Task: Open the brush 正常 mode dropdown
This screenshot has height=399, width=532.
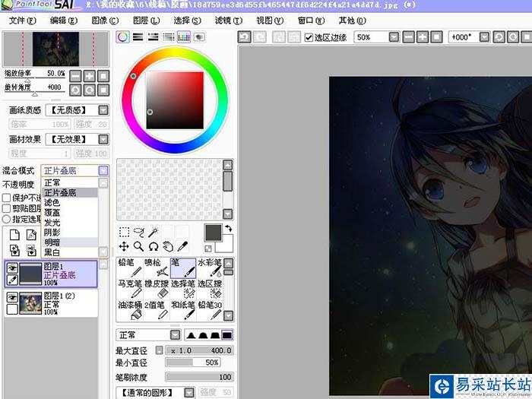Action: click(175, 335)
